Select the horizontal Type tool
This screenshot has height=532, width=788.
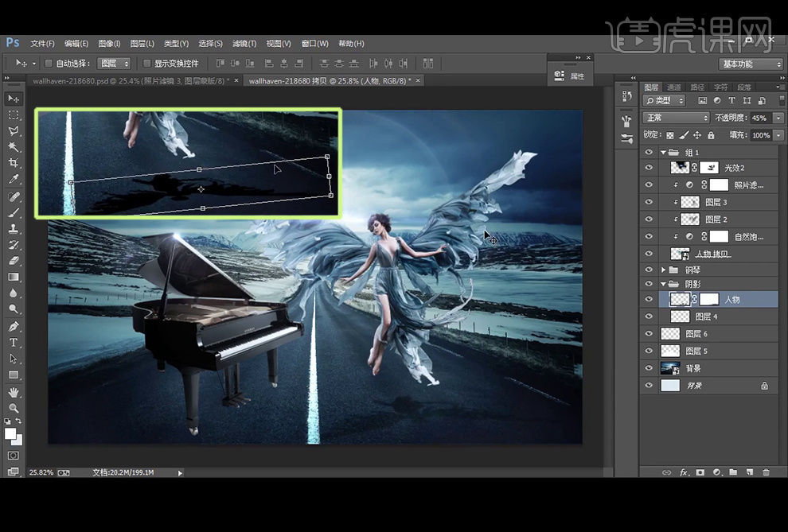[14, 343]
